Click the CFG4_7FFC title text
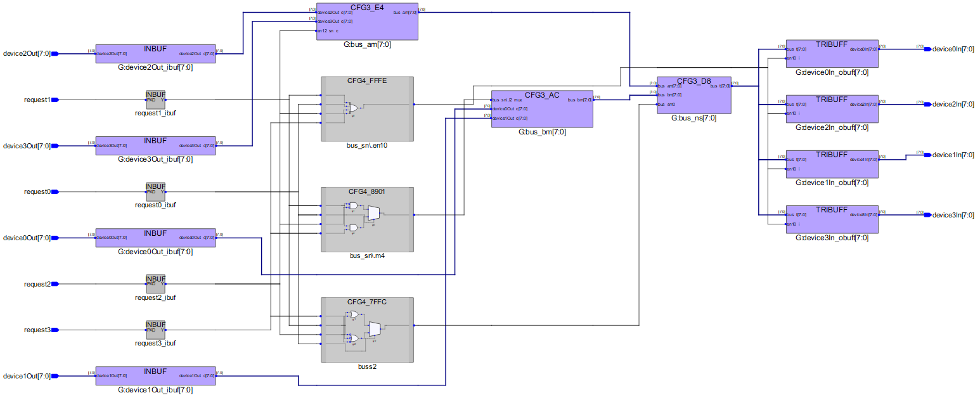Image resolution: width=980 pixels, height=400 pixels. point(367,302)
